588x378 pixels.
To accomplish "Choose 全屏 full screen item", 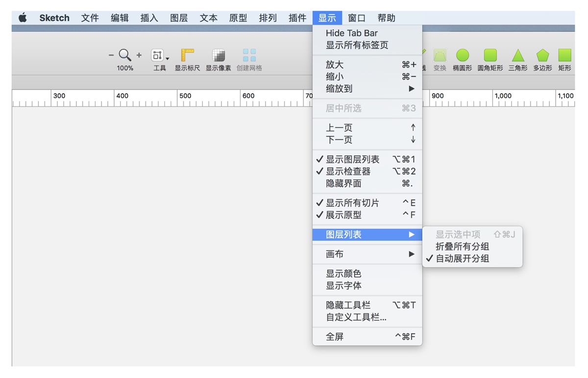I will tap(367, 337).
